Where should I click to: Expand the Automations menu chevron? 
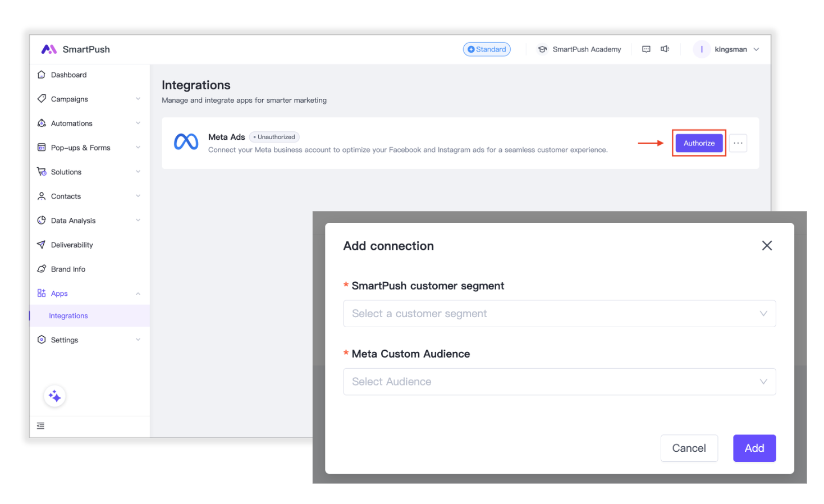click(138, 123)
